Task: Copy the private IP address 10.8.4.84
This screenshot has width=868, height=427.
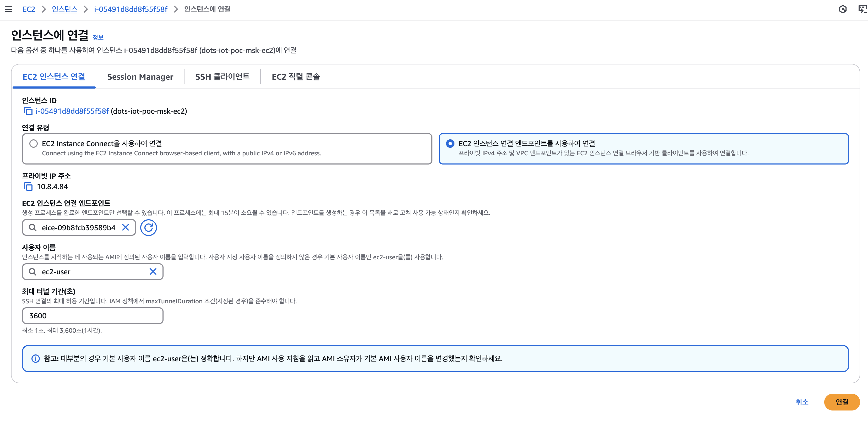Action: (28, 186)
